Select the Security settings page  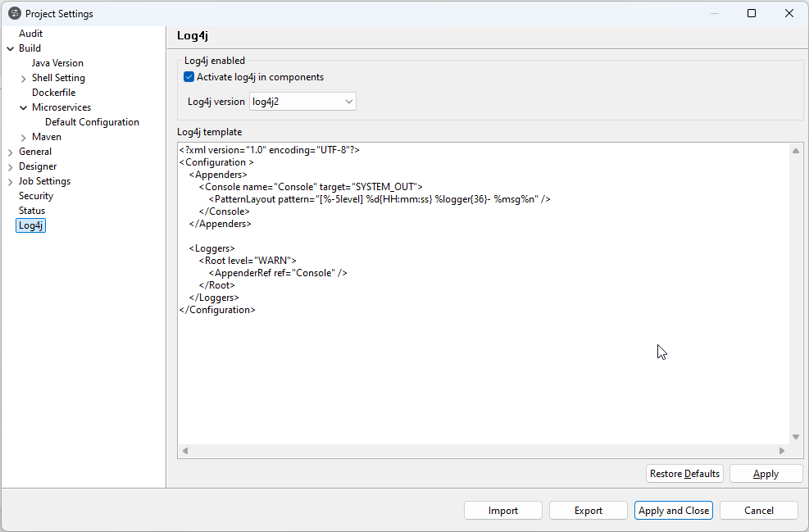35,195
